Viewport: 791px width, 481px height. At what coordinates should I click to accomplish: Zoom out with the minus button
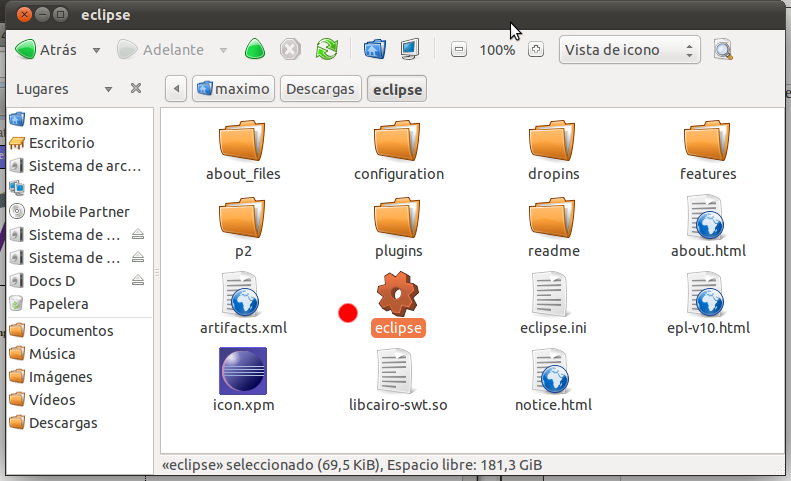coord(459,49)
